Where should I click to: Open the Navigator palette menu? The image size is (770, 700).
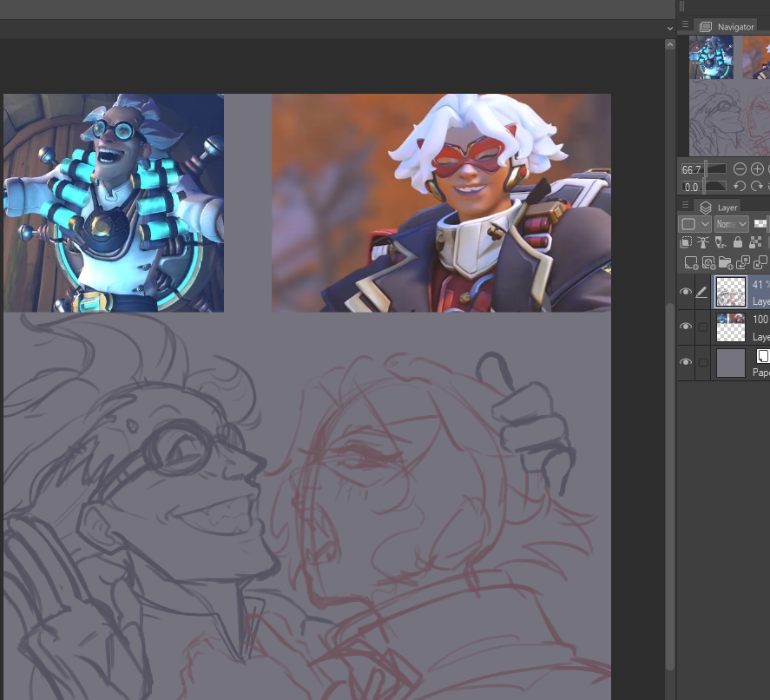pos(685,24)
